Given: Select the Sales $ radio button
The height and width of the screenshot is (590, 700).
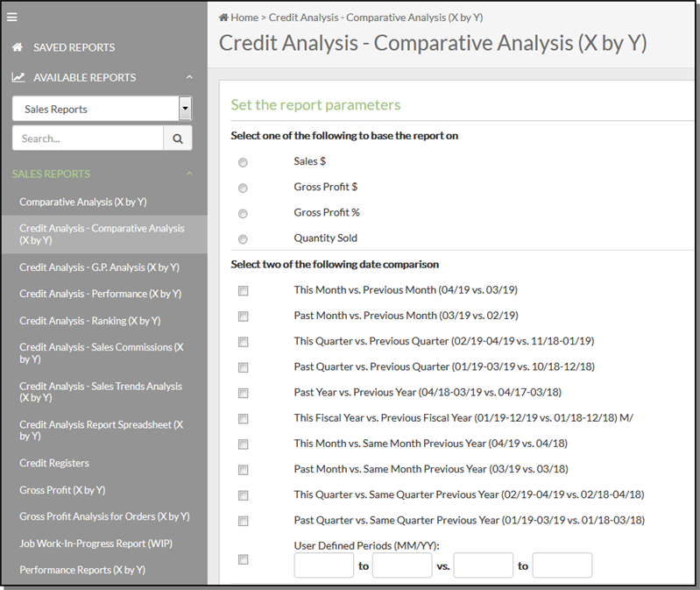Looking at the screenshot, I should coord(243,162).
